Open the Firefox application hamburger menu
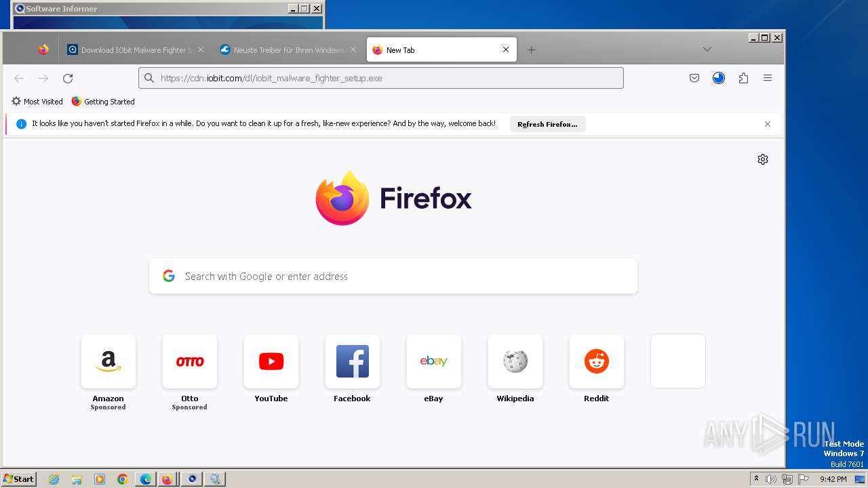 768,78
